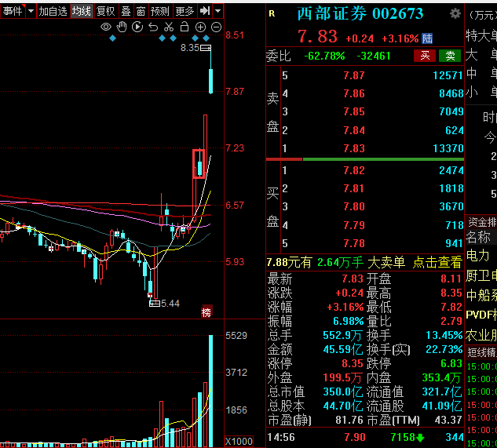Zoom out with the minus circle icon
Viewport: 497px width, 448px height.
(216, 27)
